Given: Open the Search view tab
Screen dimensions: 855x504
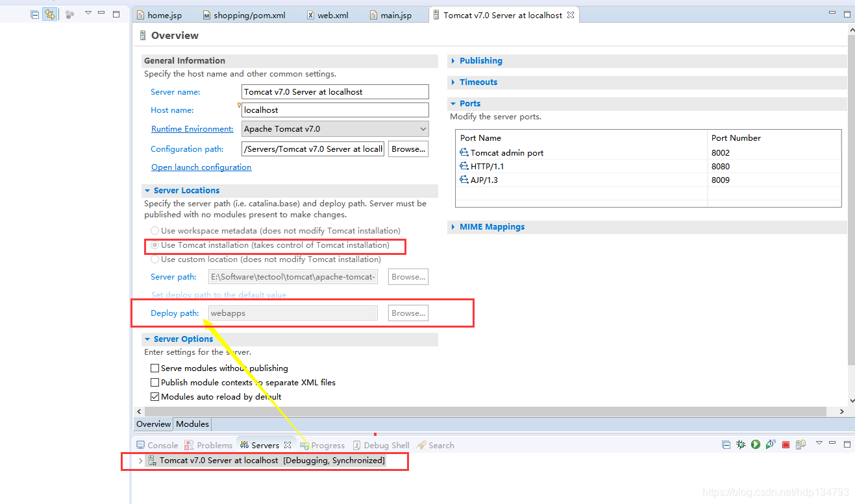Looking at the screenshot, I should coord(435,446).
